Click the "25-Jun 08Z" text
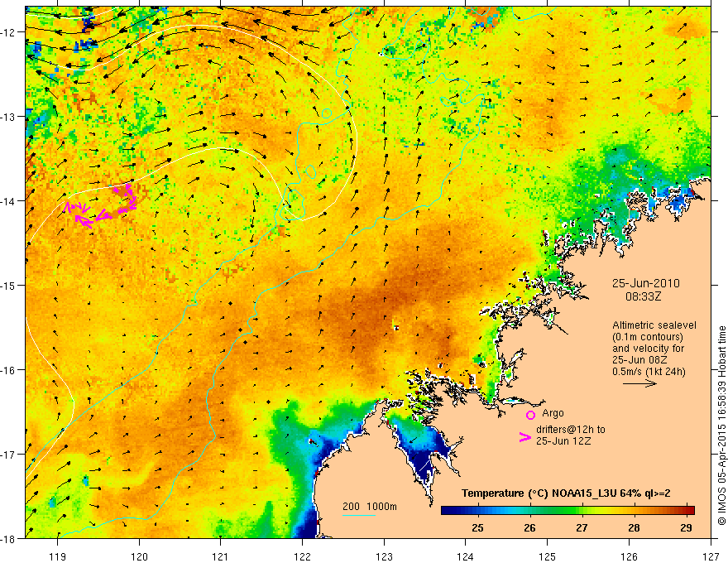The height and width of the screenshot is (563, 728). tap(638, 360)
